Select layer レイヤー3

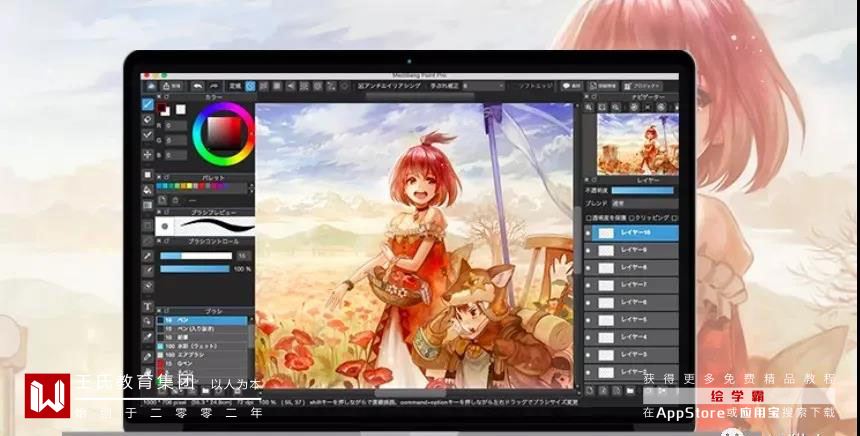click(631, 355)
